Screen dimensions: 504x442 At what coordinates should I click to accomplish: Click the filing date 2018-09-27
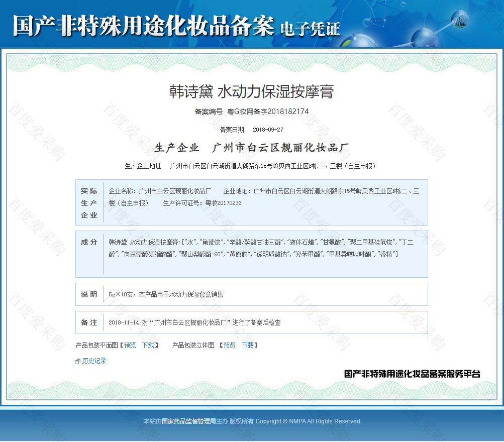[x=268, y=130]
